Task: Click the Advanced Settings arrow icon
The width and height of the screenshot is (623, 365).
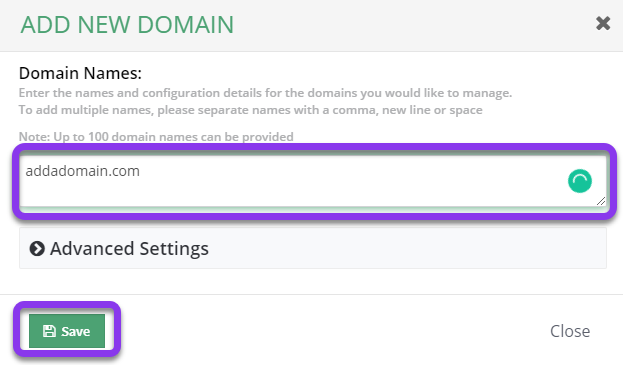Action: tap(37, 249)
